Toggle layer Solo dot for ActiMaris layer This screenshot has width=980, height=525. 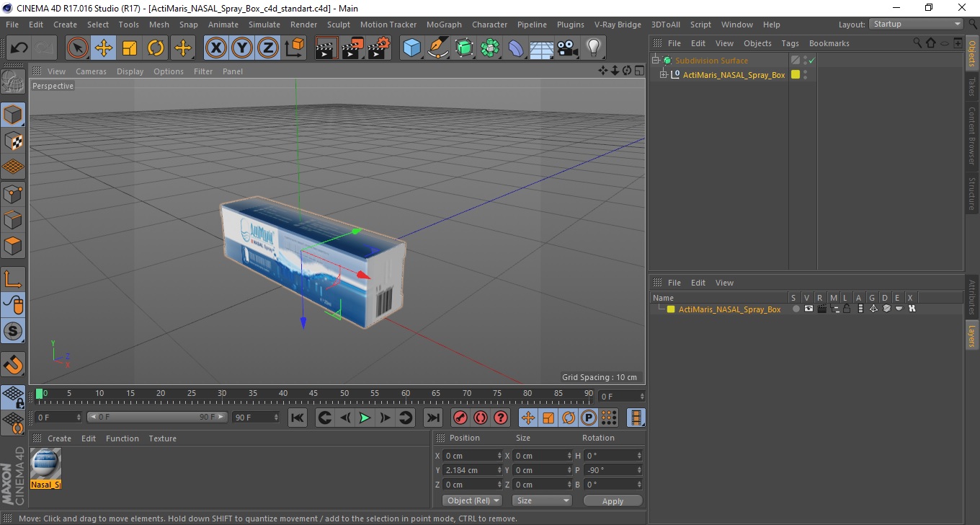pos(796,309)
